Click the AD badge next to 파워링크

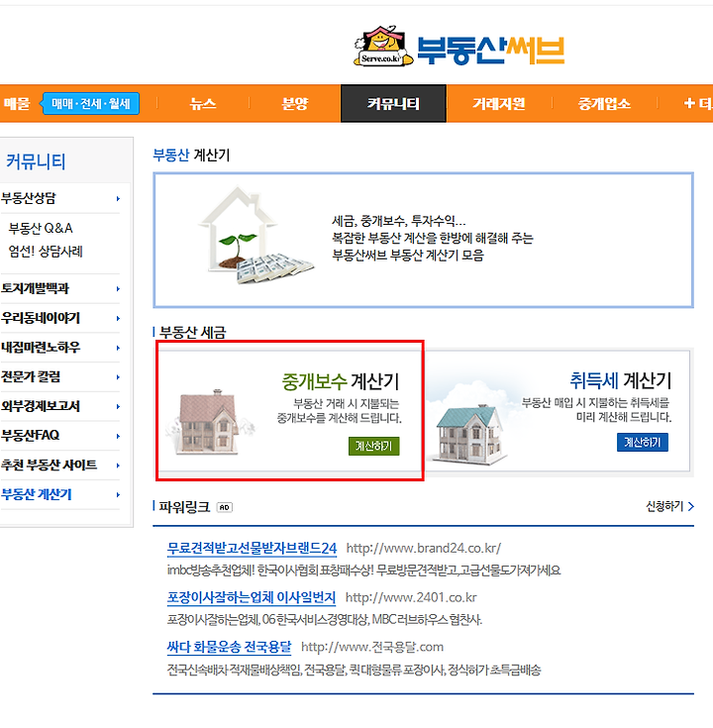coord(224,507)
